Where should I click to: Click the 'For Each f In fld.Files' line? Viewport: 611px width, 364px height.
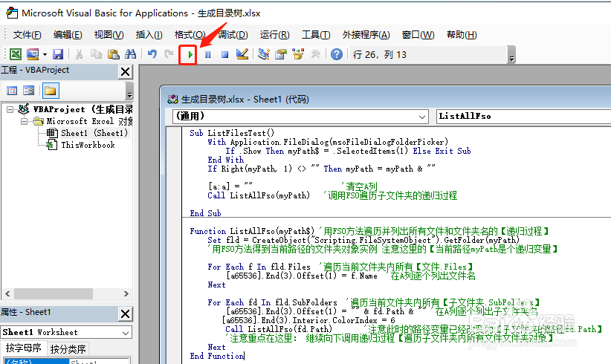[259, 267]
